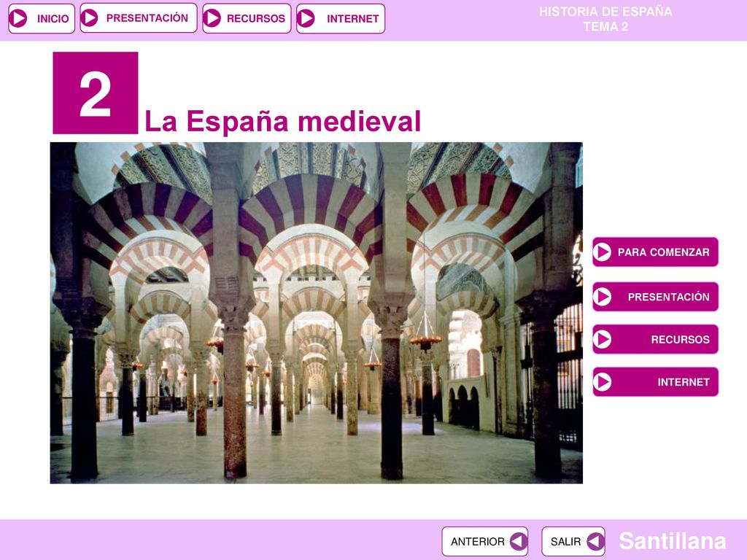Screen dimensions: 747x560
Task: Click the arrow icon on side INTERNET button
Action: (x=603, y=382)
